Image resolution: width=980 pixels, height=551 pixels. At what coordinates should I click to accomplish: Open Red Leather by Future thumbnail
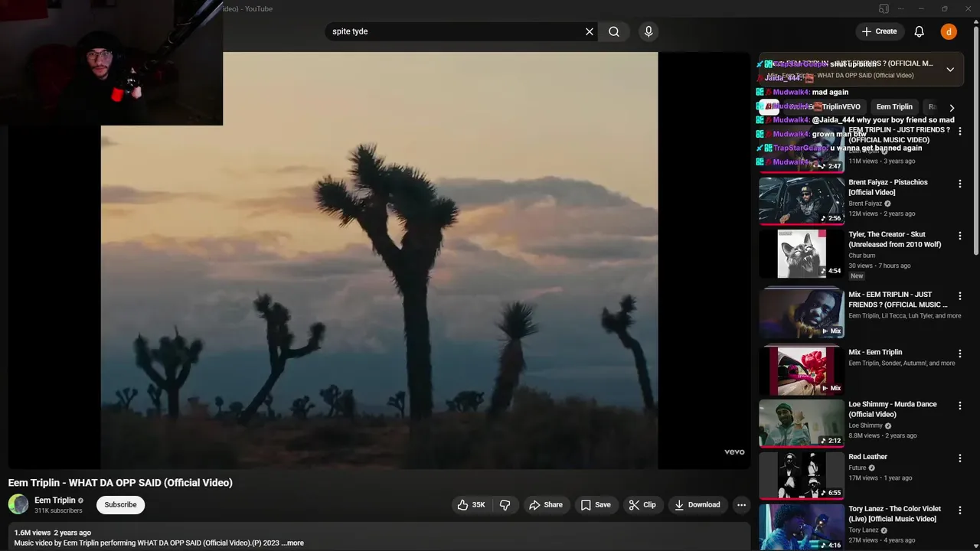click(802, 475)
